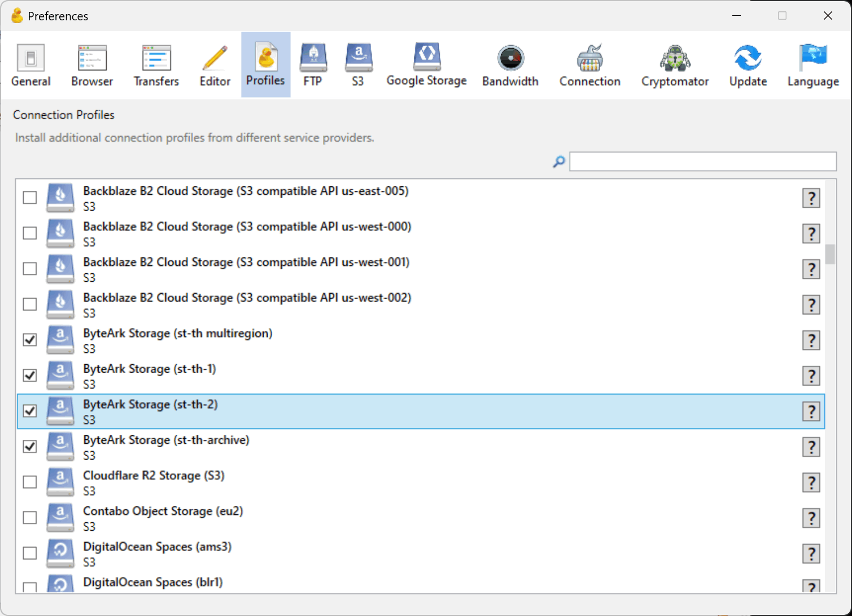852x616 pixels.
Task: Switch to the Transfers preferences tab
Action: point(156,65)
